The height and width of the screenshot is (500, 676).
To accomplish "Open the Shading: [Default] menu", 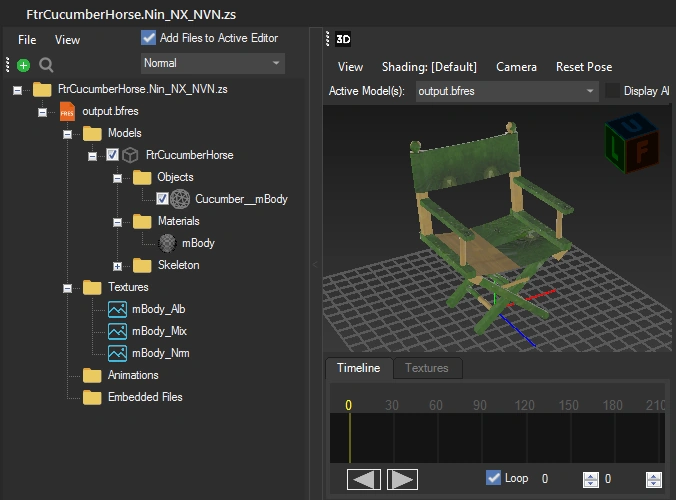I will point(429,67).
